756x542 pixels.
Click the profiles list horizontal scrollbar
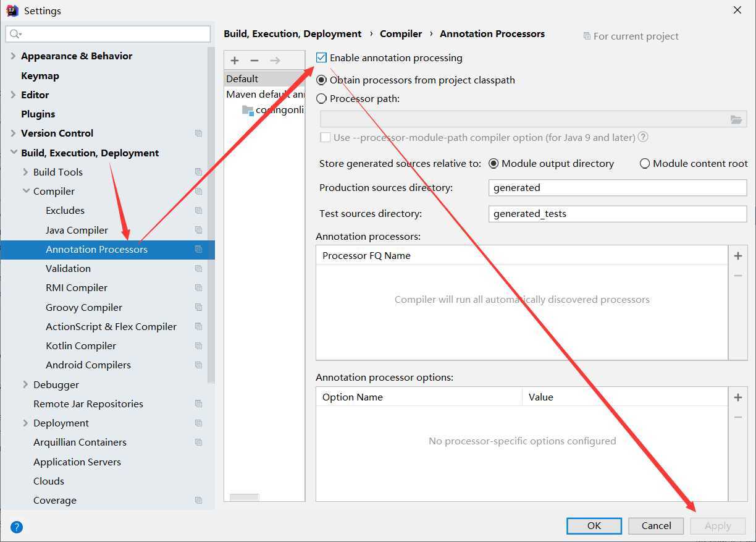click(245, 497)
